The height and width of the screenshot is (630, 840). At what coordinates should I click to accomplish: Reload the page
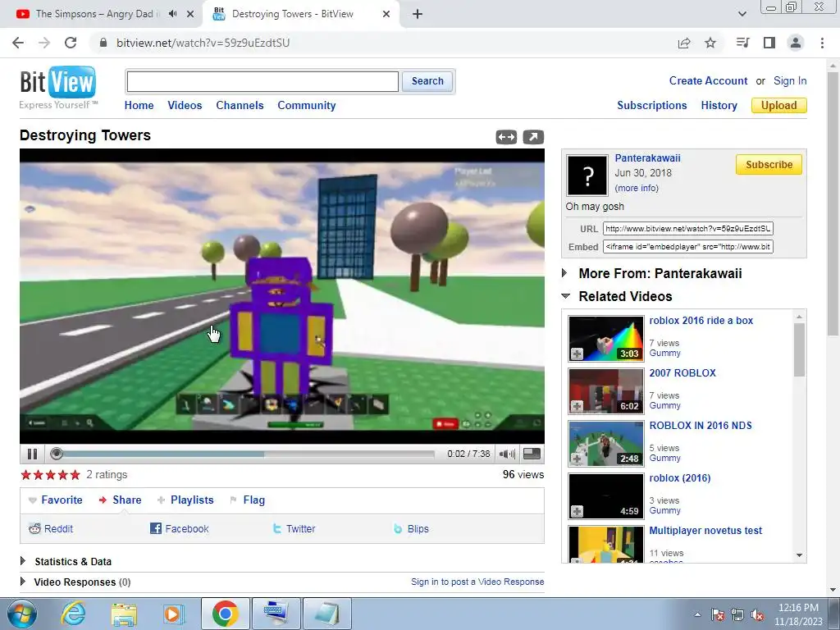coord(71,43)
